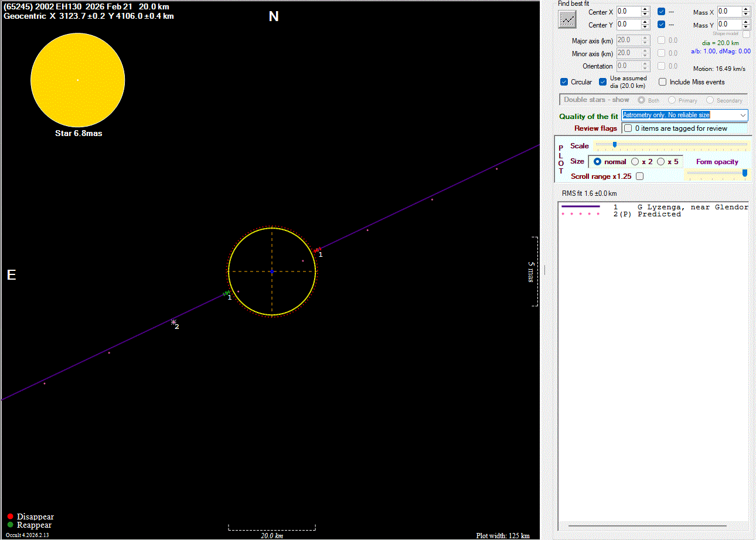This screenshot has width=756, height=540.
Task: Enable Include Miss events
Action: (663, 82)
